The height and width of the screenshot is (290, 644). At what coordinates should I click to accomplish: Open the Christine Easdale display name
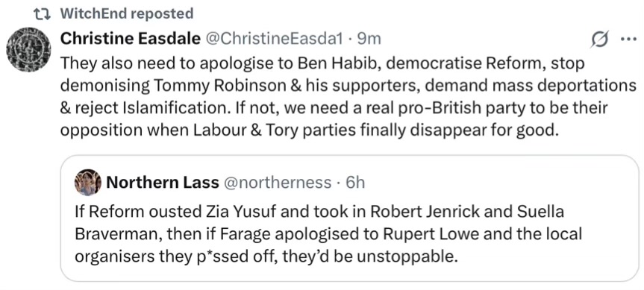(130, 39)
